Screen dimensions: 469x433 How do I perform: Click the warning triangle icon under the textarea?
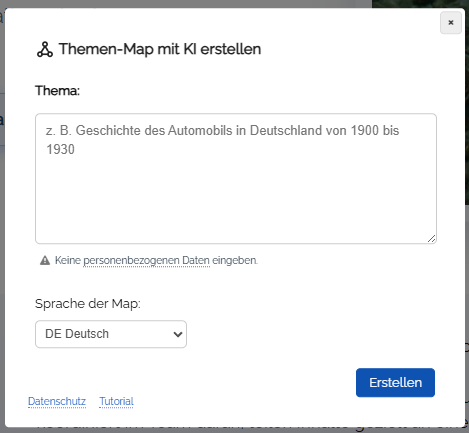point(45,260)
